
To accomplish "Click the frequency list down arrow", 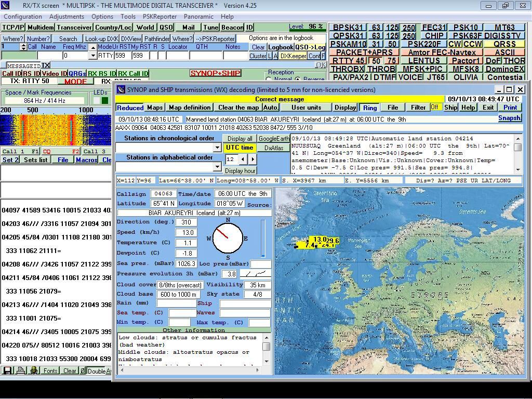I will pyautogui.click(x=93, y=56).
